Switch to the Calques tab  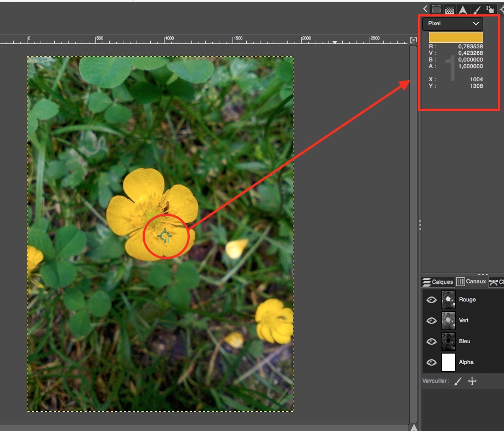[x=438, y=282]
